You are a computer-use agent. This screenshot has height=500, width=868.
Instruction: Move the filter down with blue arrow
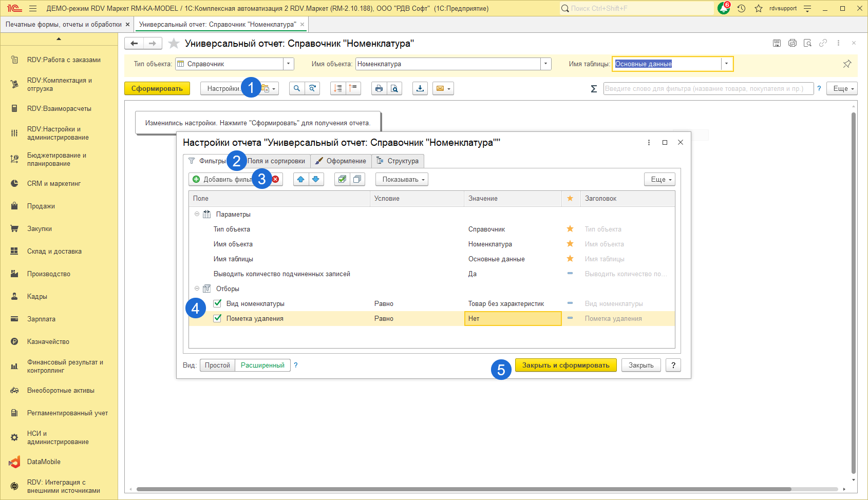tap(316, 179)
